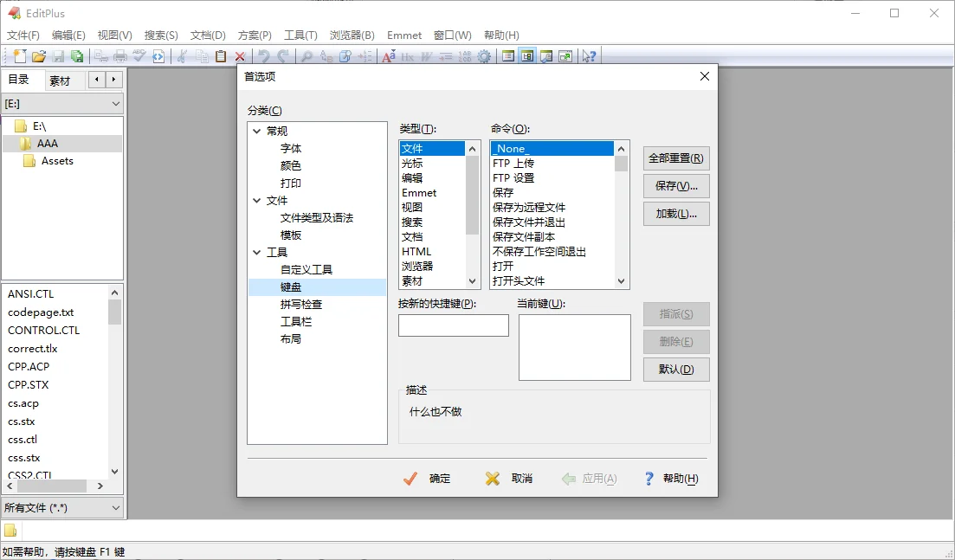Click the Undo arrow icon
Viewport: 955px width, 560px height.
click(x=264, y=56)
